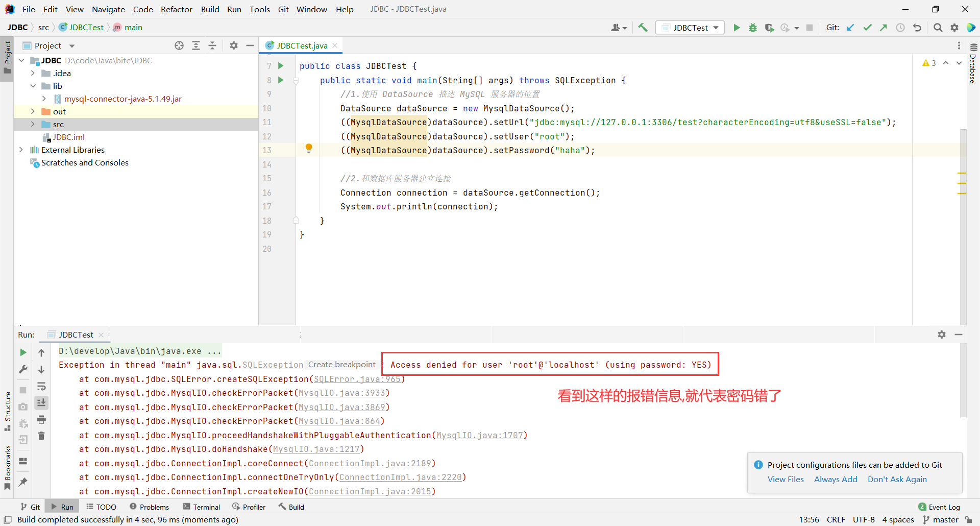The image size is (980, 526).
Task: Locate open file with Project crosshair icon
Action: tap(179, 45)
